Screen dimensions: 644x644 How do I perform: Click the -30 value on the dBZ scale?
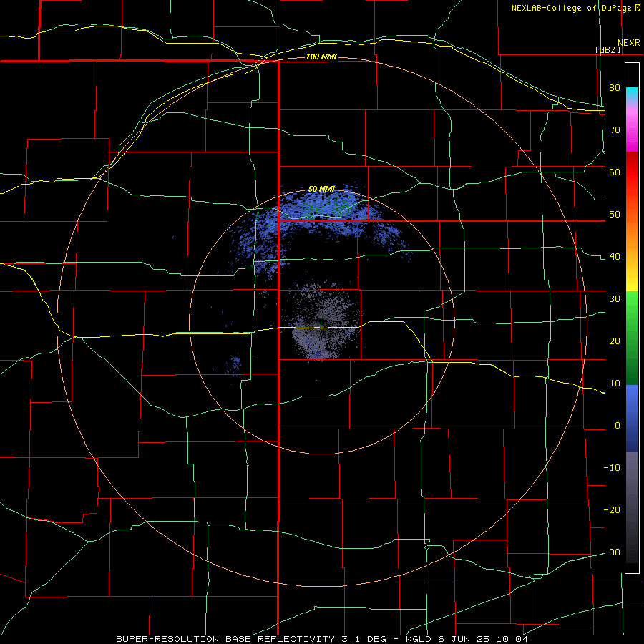point(612,552)
